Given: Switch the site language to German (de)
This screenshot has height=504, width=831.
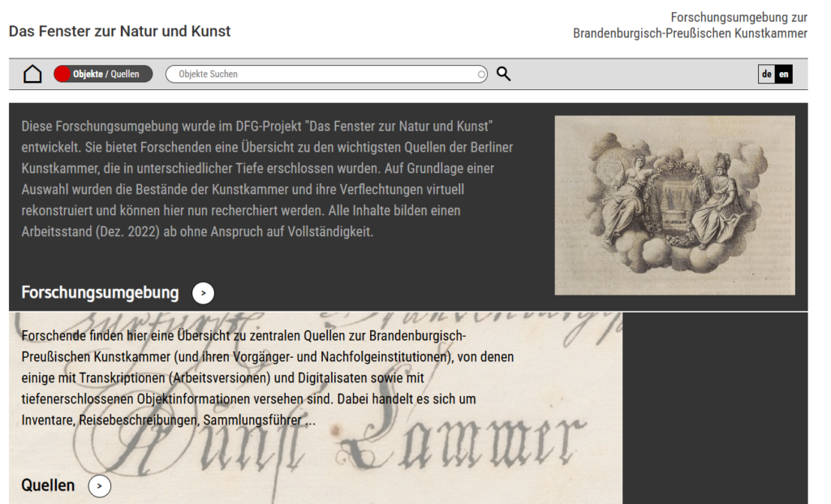Looking at the screenshot, I should [766, 74].
